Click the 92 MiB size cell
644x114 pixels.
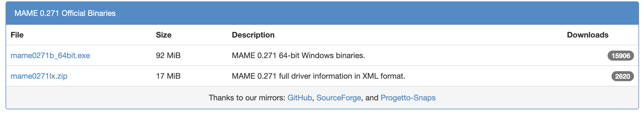pos(168,56)
